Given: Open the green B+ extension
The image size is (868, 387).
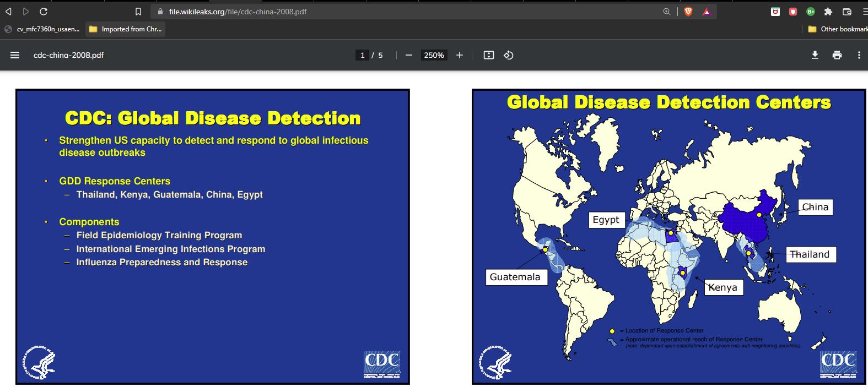Looking at the screenshot, I should pyautogui.click(x=811, y=12).
